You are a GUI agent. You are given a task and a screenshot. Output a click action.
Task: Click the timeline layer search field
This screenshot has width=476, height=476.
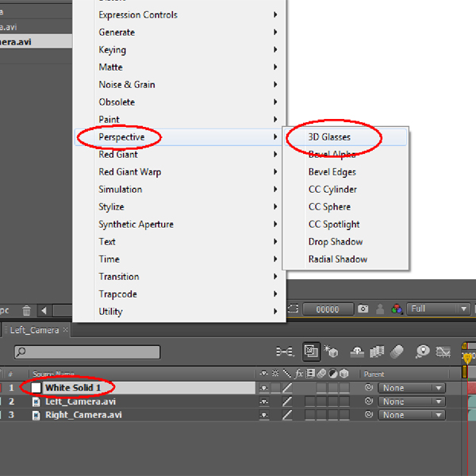(87, 351)
